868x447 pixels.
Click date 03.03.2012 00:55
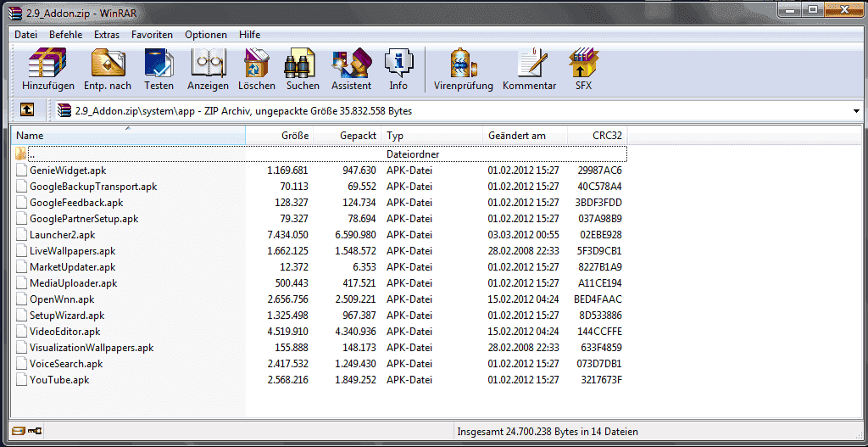point(523,235)
